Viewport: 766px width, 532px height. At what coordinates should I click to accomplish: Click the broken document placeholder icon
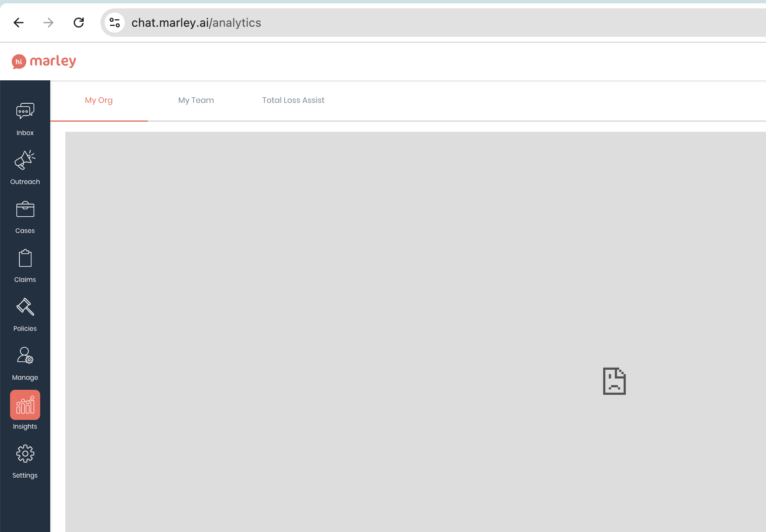(614, 381)
